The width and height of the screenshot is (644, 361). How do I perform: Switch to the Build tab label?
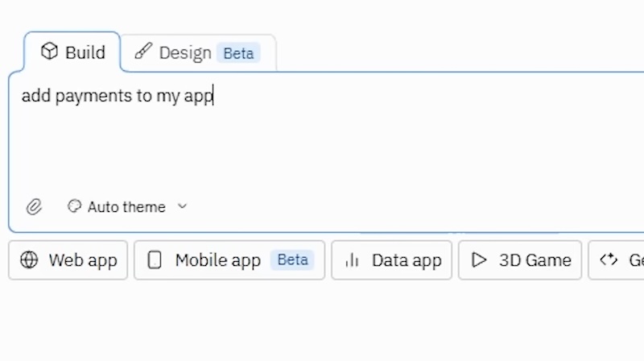click(85, 53)
